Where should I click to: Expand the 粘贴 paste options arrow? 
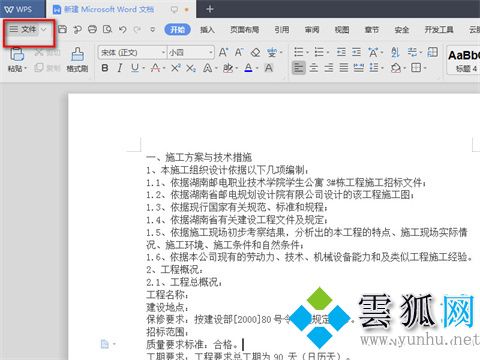(x=25, y=69)
